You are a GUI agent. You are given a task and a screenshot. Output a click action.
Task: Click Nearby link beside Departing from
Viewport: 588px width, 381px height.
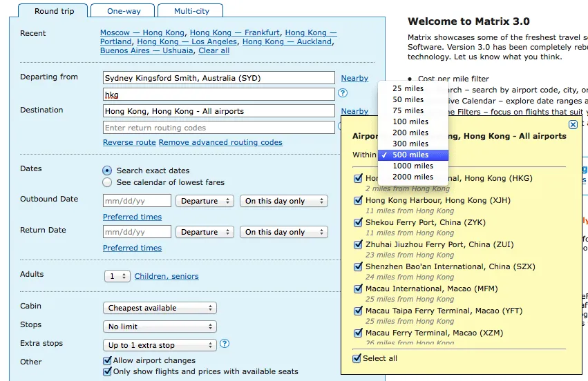354,78
